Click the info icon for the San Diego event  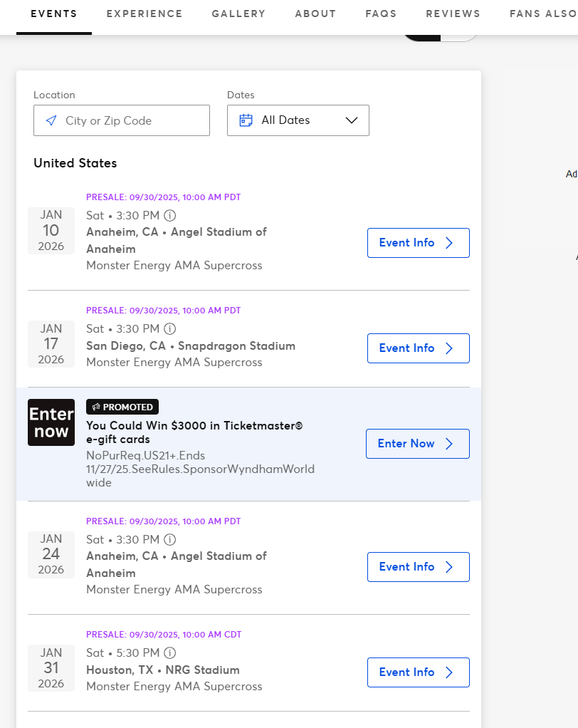tap(169, 329)
